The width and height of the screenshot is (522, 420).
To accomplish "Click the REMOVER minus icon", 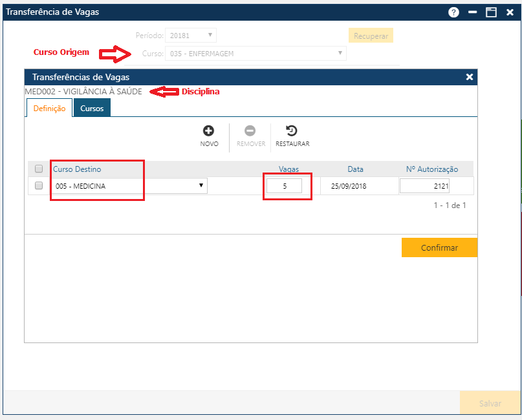I will pyautogui.click(x=250, y=131).
